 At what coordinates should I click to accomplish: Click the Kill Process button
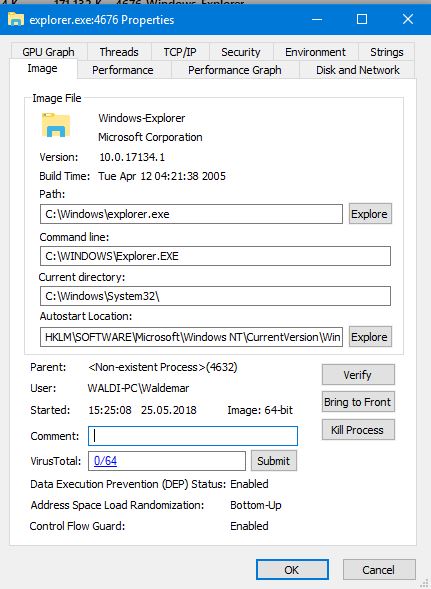pyautogui.click(x=358, y=430)
